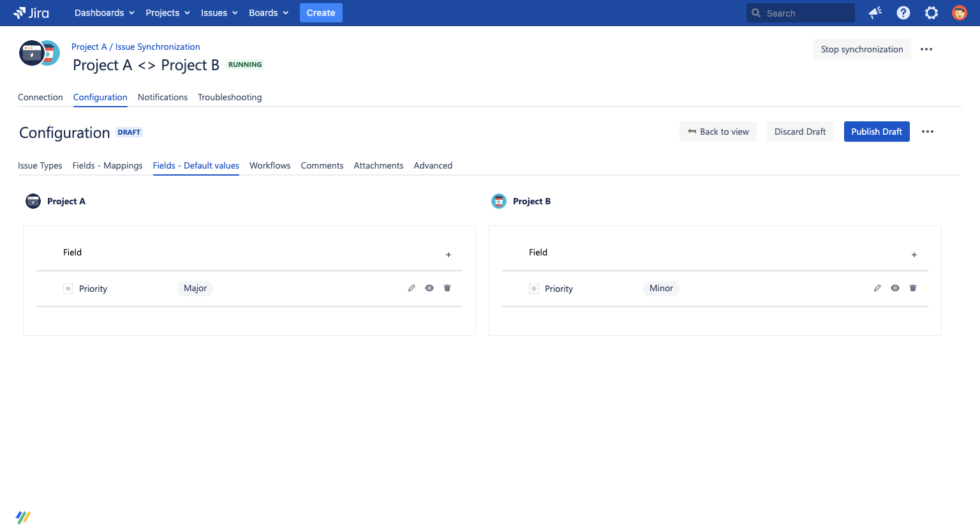Open the feedback megaphone icon
The height and width of the screenshot is (530, 980).
pyautogui.click(x=875, y=13)
